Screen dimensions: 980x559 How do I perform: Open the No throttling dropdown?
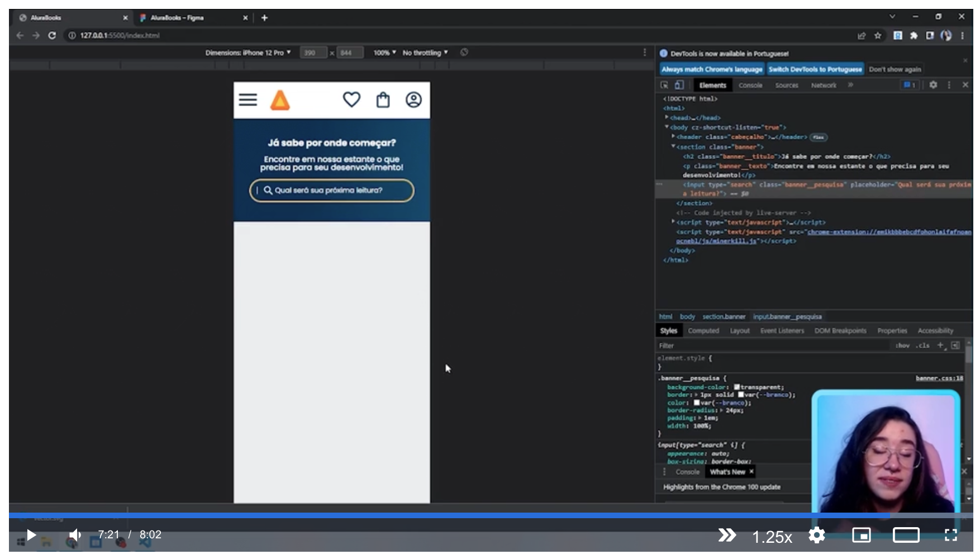(425, 53)
